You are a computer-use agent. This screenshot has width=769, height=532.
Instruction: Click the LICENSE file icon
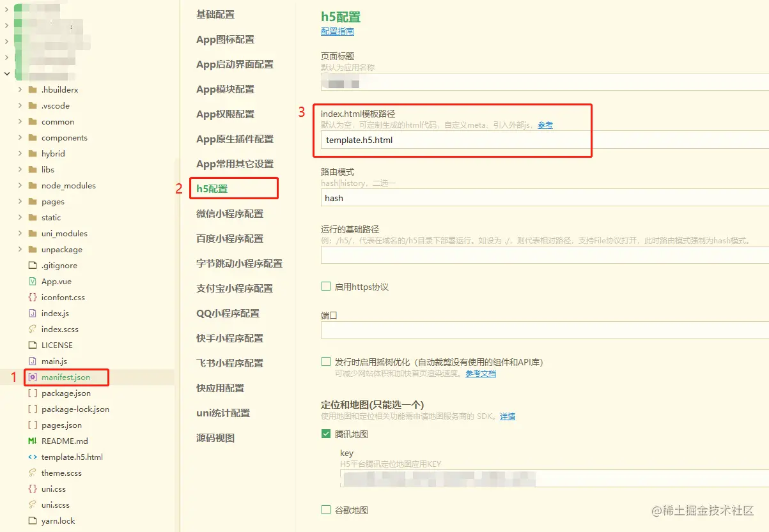[x=33, y=346]
